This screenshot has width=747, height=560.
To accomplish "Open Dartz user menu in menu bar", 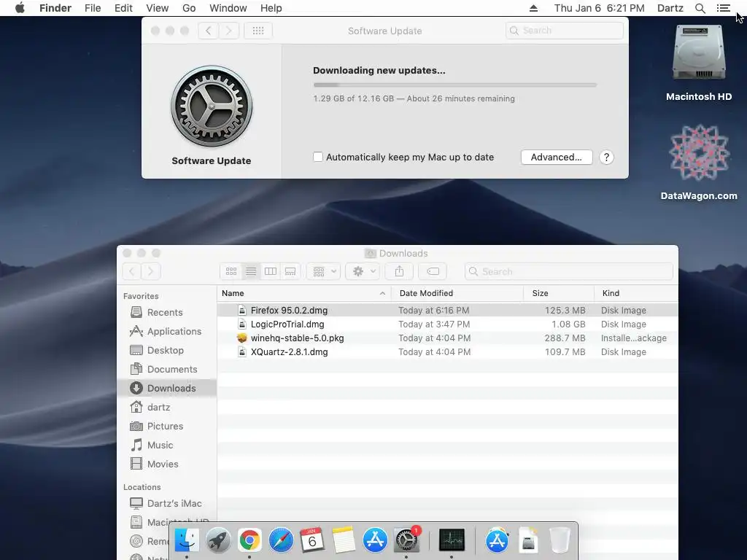I will click(x=670, y=8).
